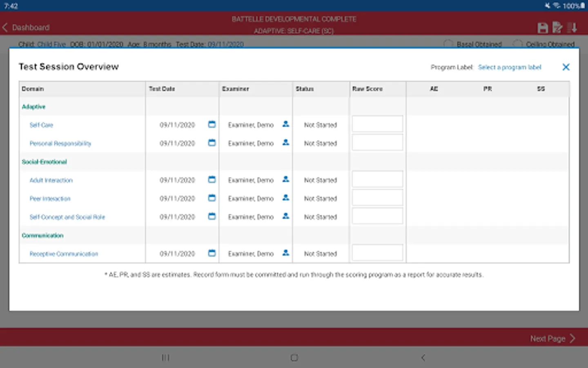588x368 pixels.
Task: Select the Basal Obtained radio button
Action: [448, 44]
